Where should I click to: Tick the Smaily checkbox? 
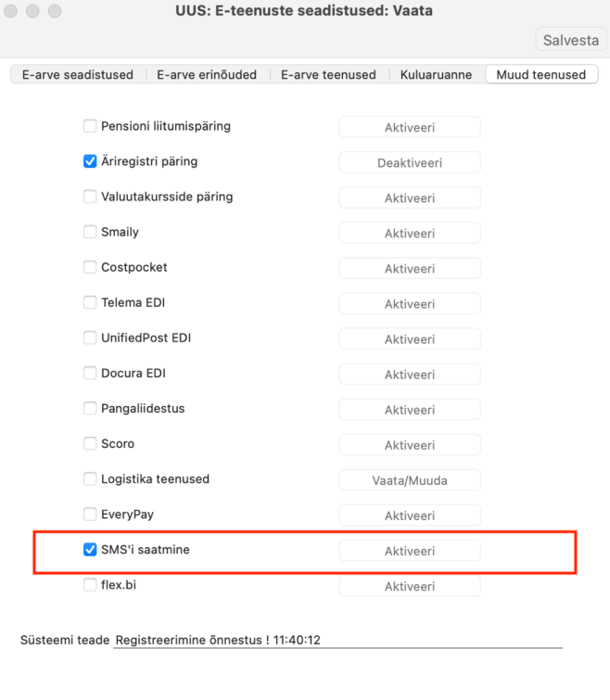click(x=90, y=232)
